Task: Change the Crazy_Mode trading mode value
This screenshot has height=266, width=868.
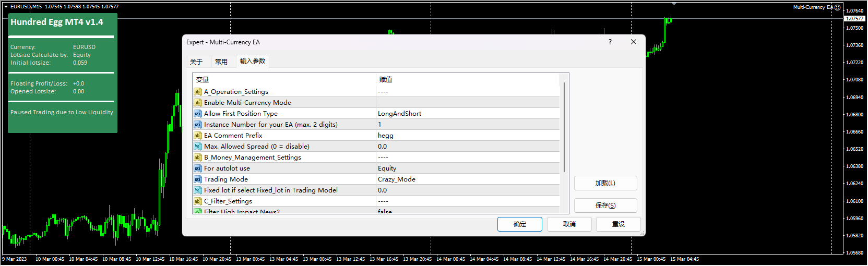Action: [x=396, y=179]
